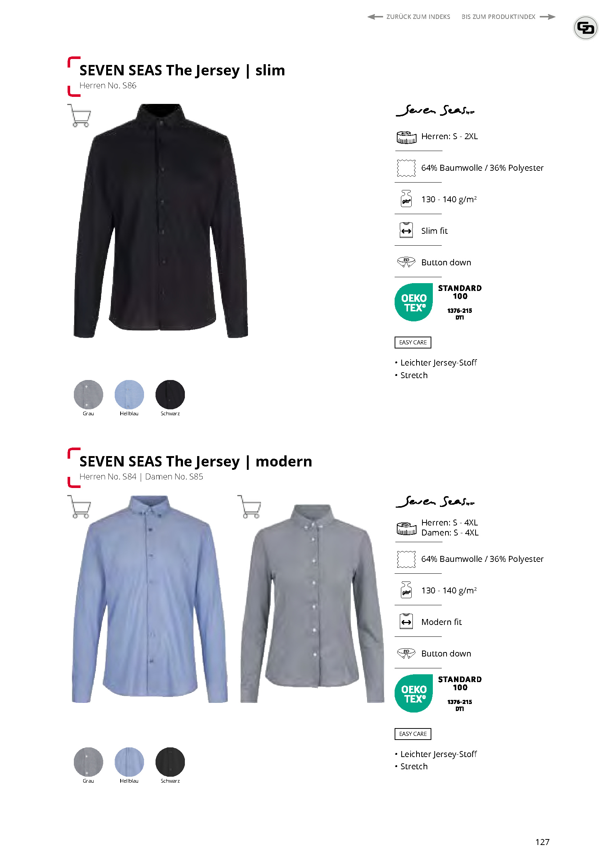The width and height of the screenshot is (614, 868).
Task: Click the grey Damen shirt product image
Action: point(312,604)
